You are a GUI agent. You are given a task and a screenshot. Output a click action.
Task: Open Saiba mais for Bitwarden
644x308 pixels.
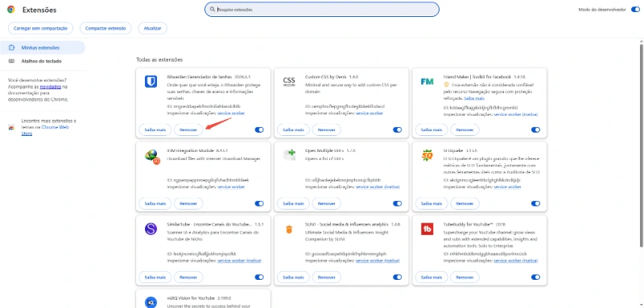(x=155, y=129)
